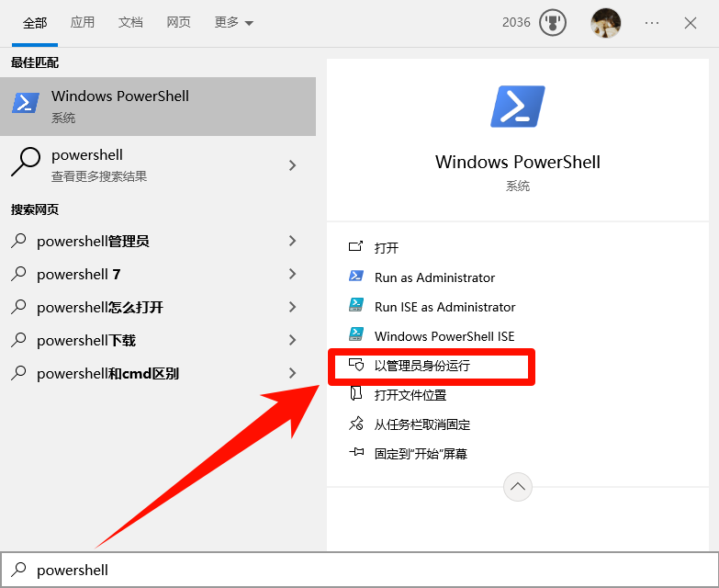This screenshot has width=719, height=588.
Task: Expand arrow for powershell 查看更多搜索结果
Action: pos(293,165)
